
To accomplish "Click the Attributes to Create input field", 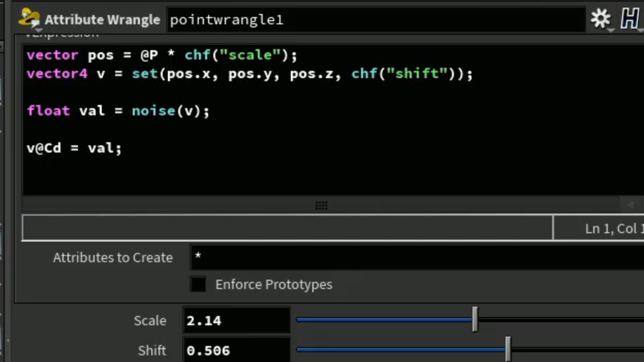I will [x=417, y=257].
